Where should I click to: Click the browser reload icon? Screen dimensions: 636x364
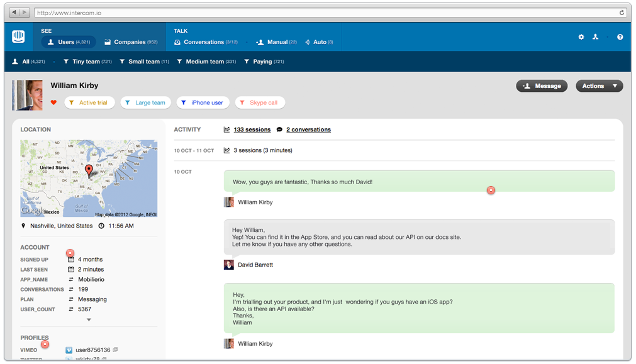tap(622, 13)
